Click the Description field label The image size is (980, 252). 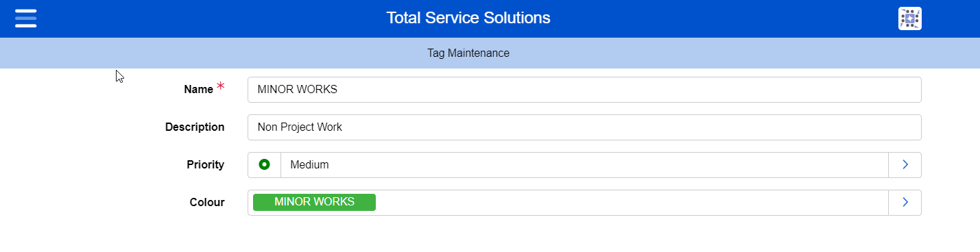pos(195,127)
